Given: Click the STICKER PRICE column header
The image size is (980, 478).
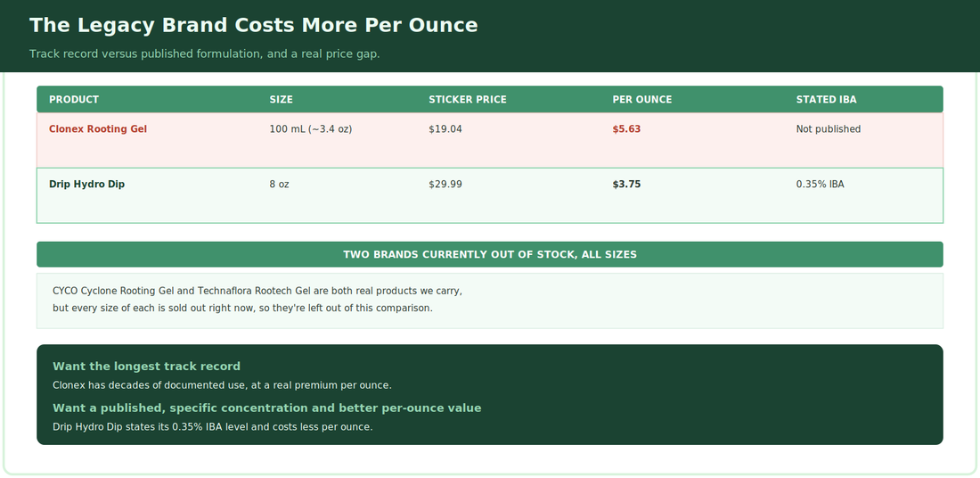Looking at the screenshot, I should pyautogui.click(x=468, y=100).
